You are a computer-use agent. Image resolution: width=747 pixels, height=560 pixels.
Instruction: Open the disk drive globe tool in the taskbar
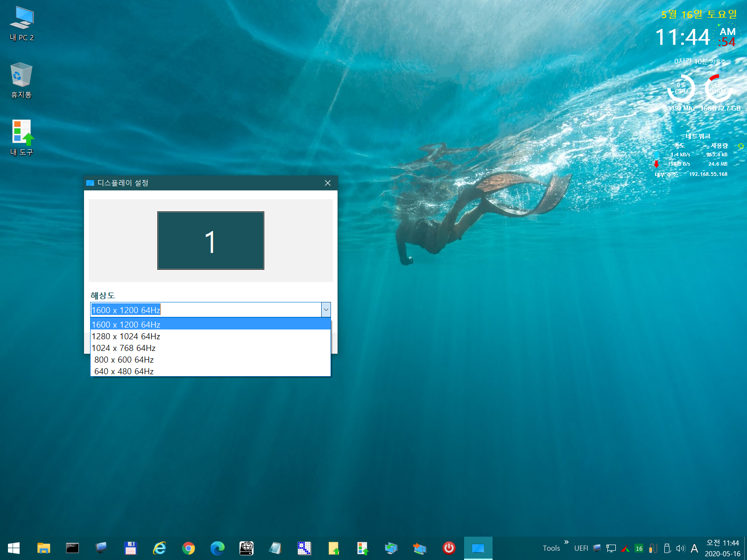point(247,548)
